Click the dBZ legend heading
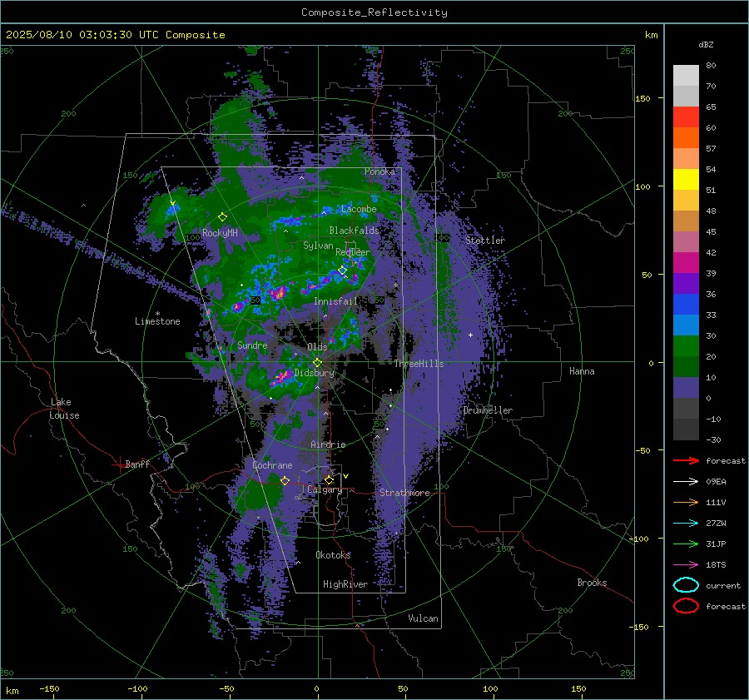Image resolution: width=749 pixels, height=700 pixels. pyautogui.click(x=706, y=44)
